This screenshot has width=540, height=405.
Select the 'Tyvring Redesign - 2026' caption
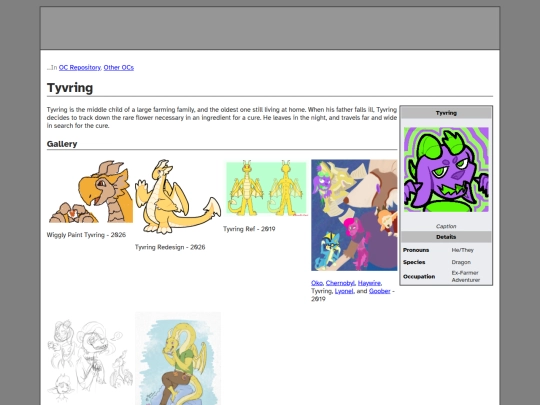click(170, 247)
